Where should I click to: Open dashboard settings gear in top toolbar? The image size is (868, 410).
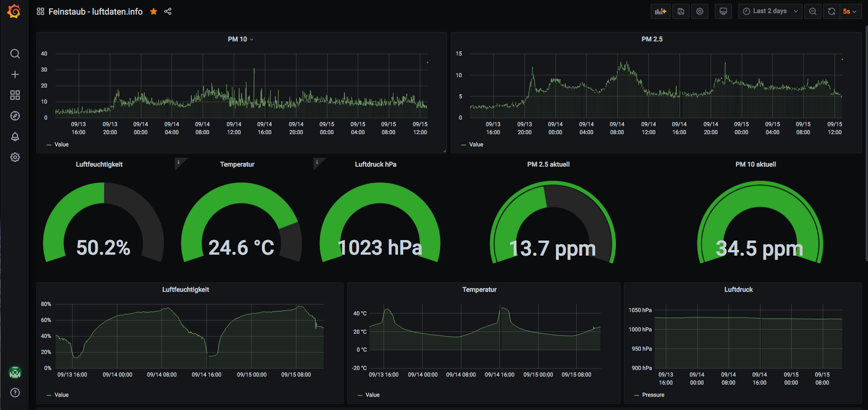[x=700, y=11]
